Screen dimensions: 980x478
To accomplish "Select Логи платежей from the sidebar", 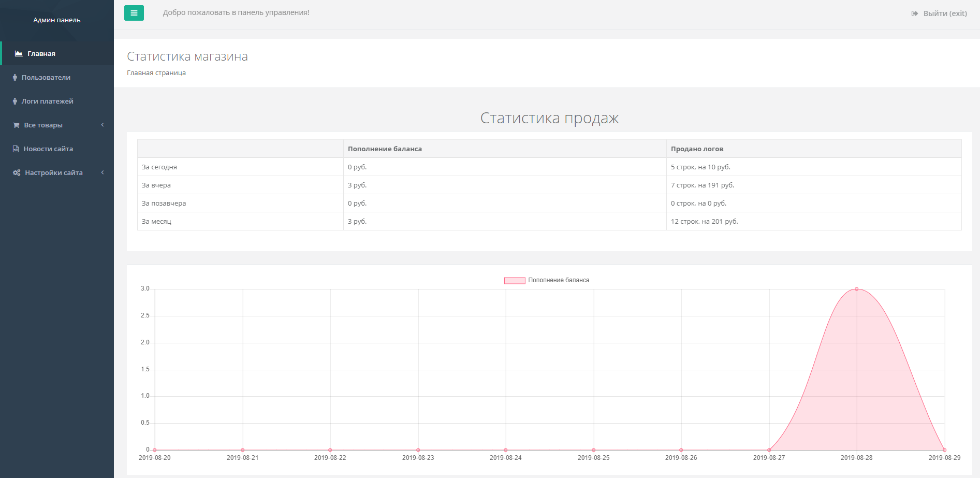I will click(x=49, y=101).
